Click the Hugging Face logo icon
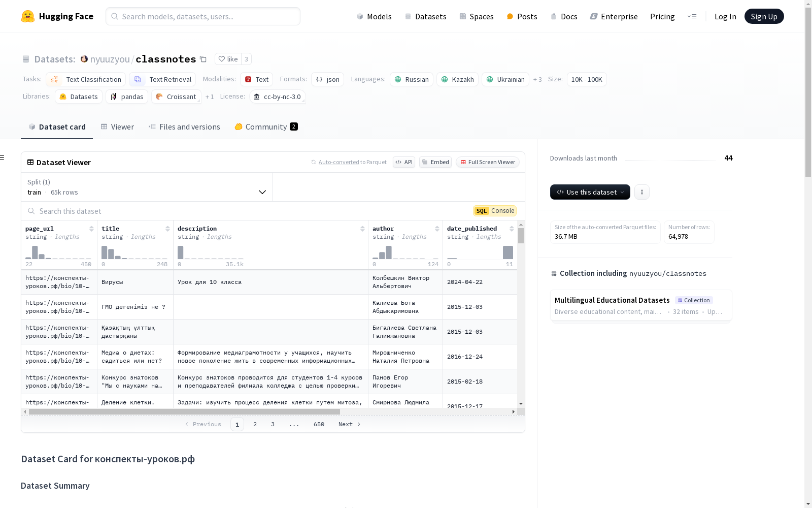Viewport: 812px width, 508px height. coord(28,16)
